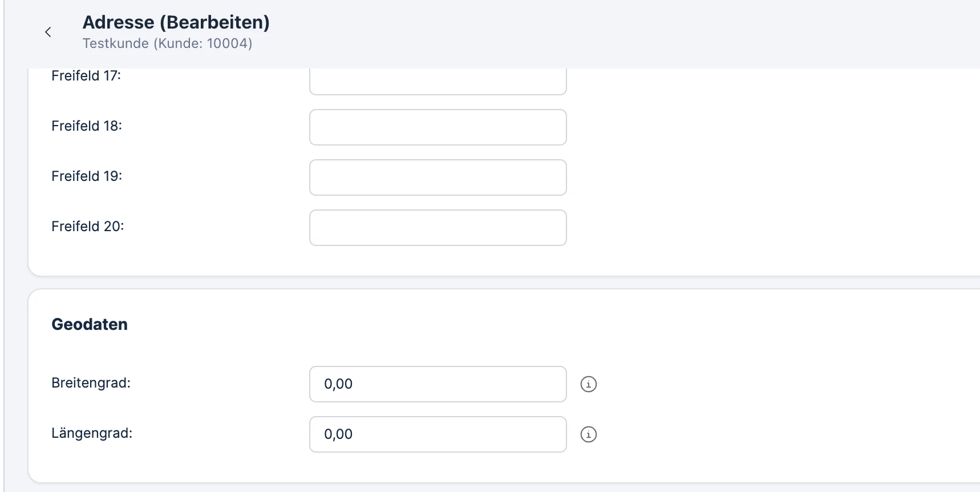Click the word "Adresse" in the title
Viewport: 980px width, 492px height.
[119, 22]
